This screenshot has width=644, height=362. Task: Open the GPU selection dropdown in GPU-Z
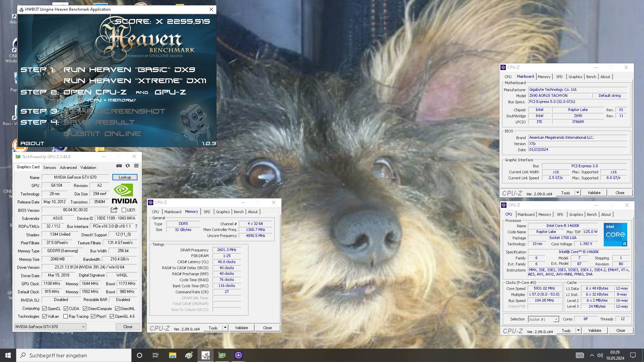(50, 326)
